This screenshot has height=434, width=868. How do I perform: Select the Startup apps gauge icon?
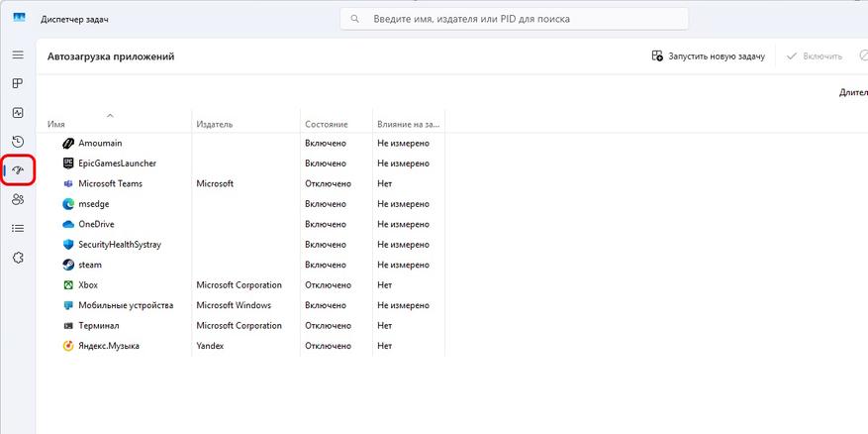pos(18,170)
